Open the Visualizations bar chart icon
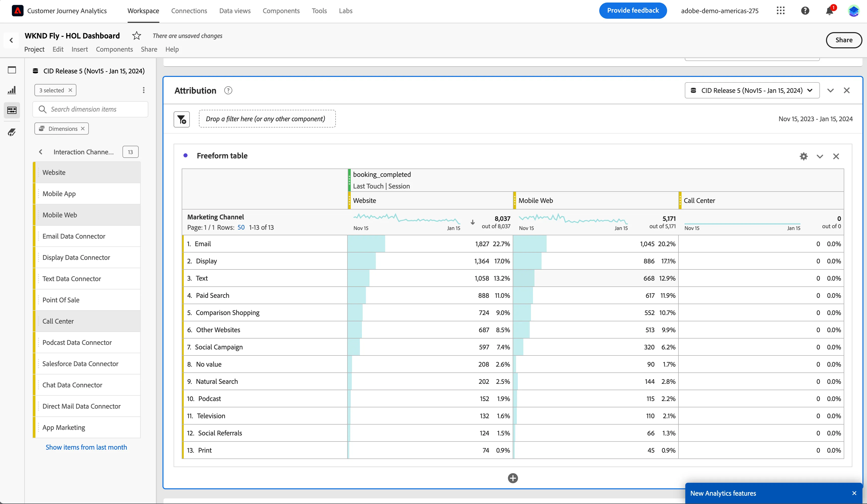The image size is (867, 504). click(x=12, y=90)
